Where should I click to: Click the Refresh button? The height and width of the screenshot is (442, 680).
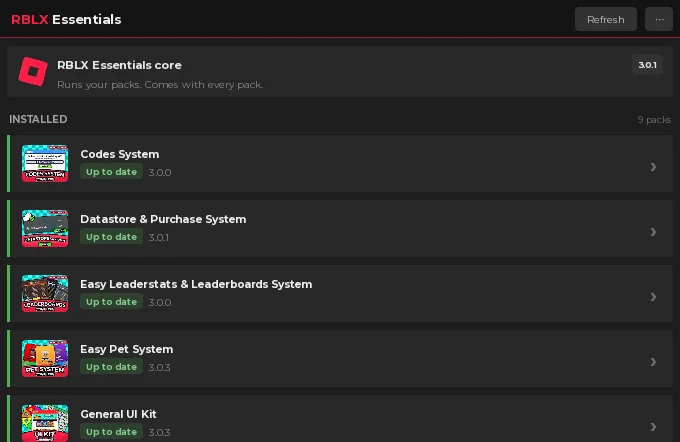605,19
